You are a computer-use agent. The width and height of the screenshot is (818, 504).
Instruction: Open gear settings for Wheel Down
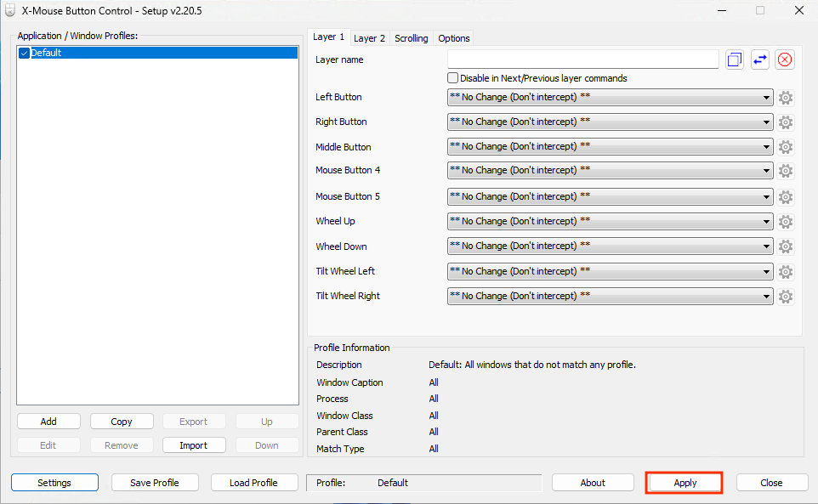(785, 246)
